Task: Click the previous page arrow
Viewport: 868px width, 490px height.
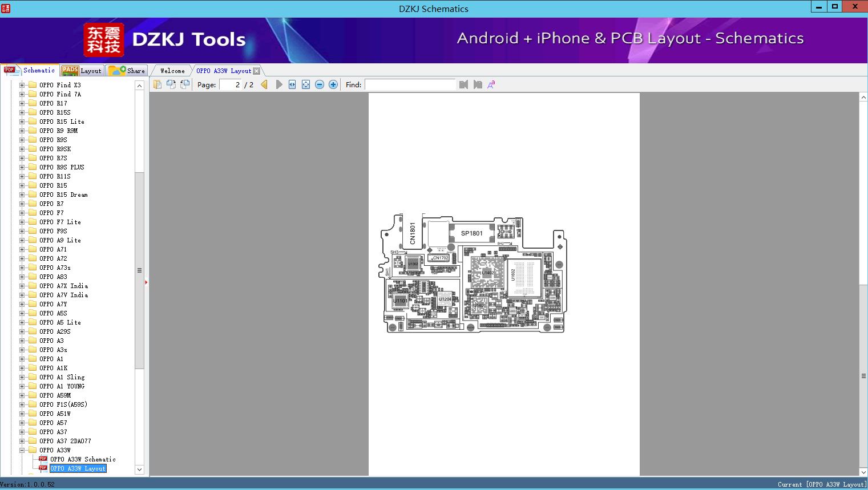Action: (x=264, y=84)
